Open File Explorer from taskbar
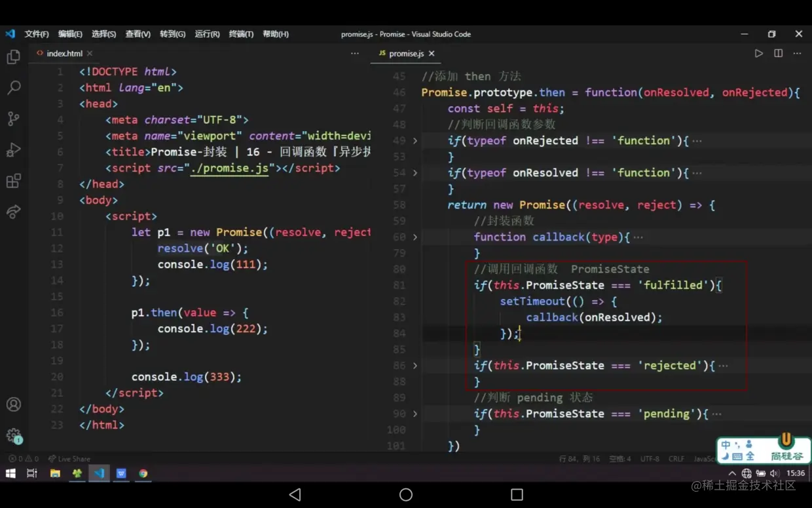Image resolution: width=812 pixels, height=508 pixels. coord(55,473)
